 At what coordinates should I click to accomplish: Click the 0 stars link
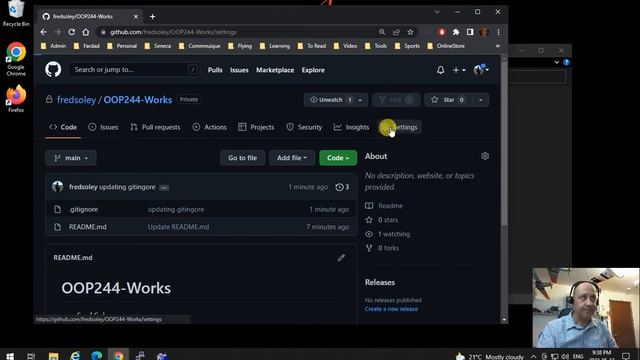[388, 220]
